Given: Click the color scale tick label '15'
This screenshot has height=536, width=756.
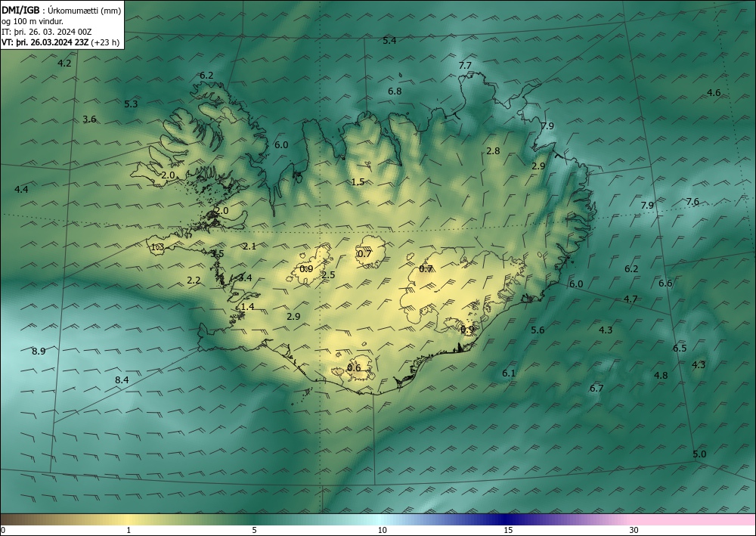Looking at the screenshot, I should pos(508,531).
